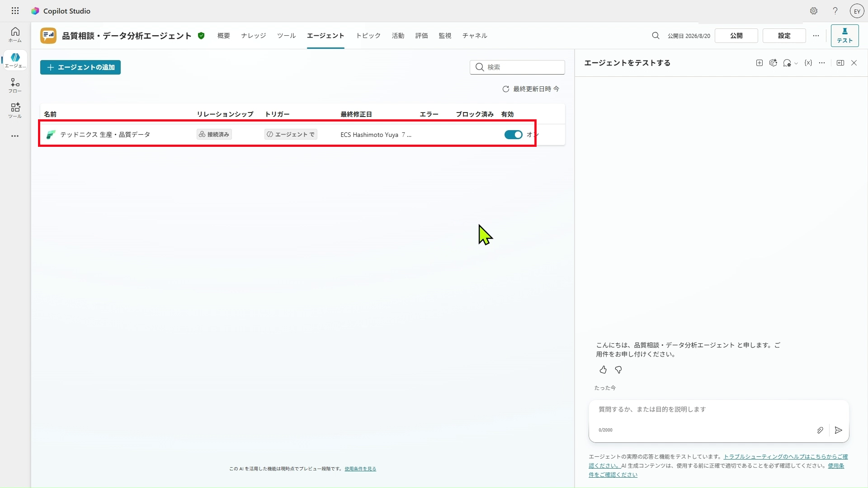Refresh the 最終更新日時 list
The width and height of the screenshot is (868, 488).
click(506, 89)
